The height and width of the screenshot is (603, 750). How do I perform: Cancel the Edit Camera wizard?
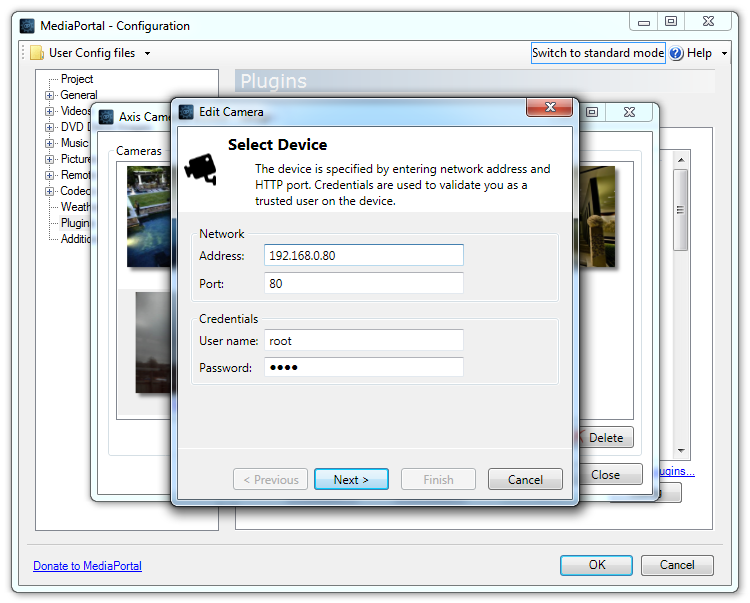[525, 479]
